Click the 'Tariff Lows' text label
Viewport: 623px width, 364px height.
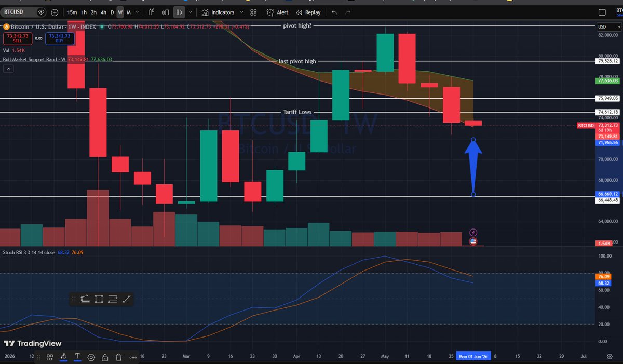[297, 112]
